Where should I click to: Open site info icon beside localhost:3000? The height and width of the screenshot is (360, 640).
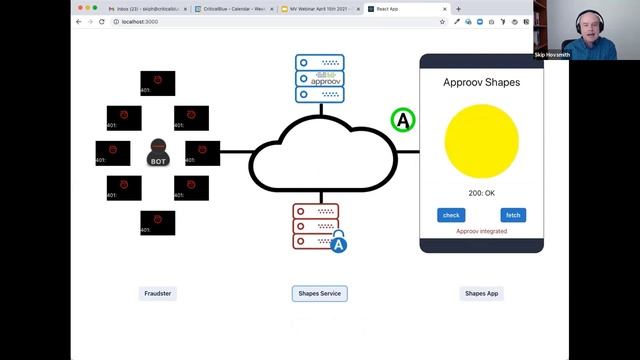[116, 22]
